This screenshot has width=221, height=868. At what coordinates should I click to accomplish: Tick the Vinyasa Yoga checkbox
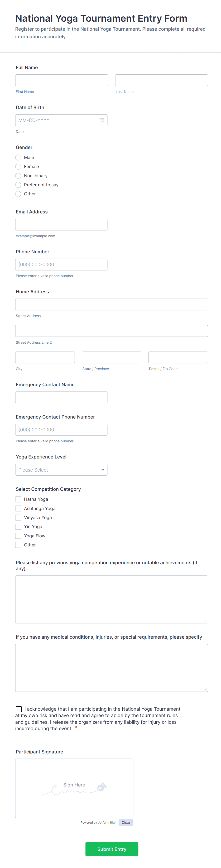[18, 517]
